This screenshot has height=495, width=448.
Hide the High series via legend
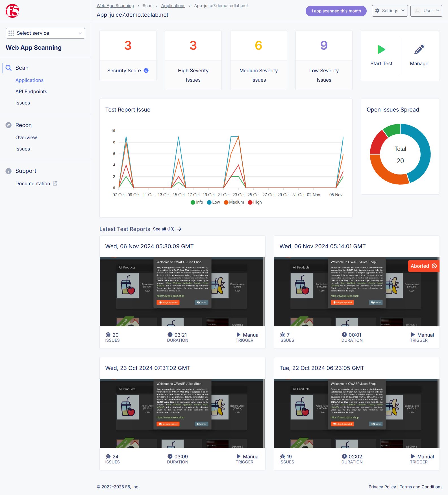[x=255, y=202]
